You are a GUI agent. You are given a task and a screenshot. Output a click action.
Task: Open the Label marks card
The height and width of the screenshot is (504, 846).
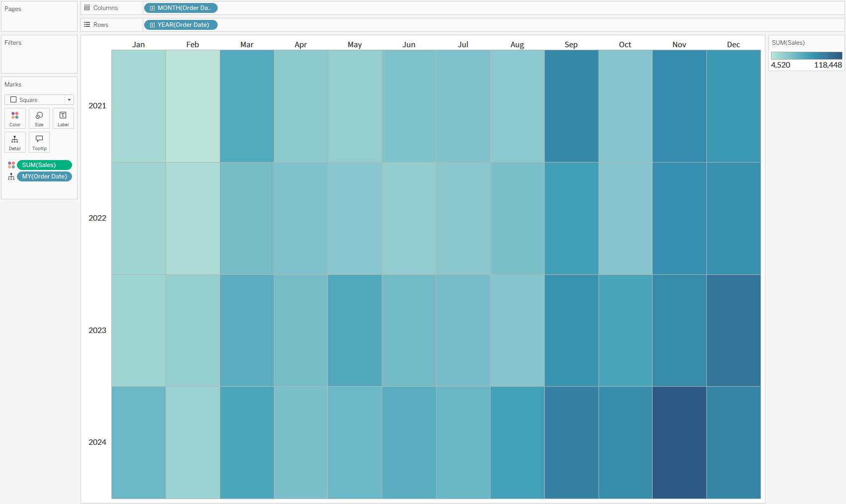tap(63, 118)
